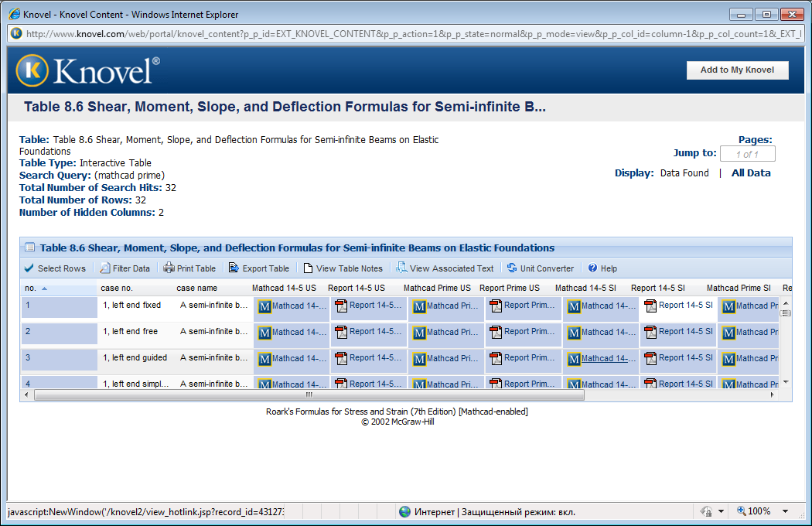The width and height of the screenshot is (812, 526).
Task: Click the Filter Data magnifier icon
Action: (105, 268)
